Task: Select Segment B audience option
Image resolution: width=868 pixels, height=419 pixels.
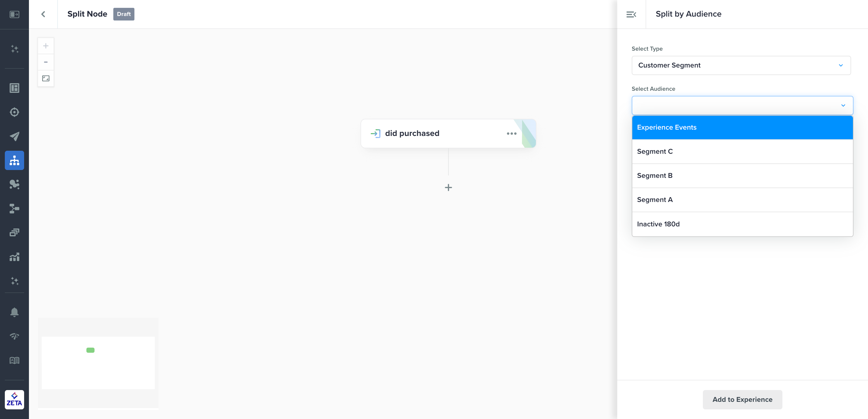Action: click(742, 176)
